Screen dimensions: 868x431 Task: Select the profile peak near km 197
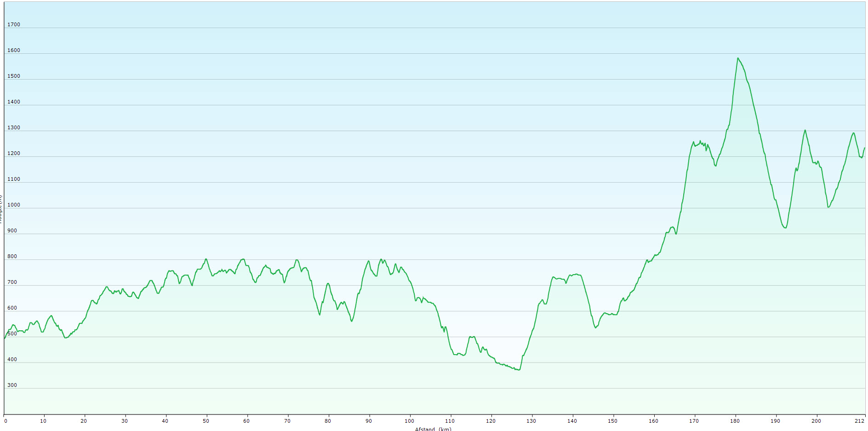[805, 130]
